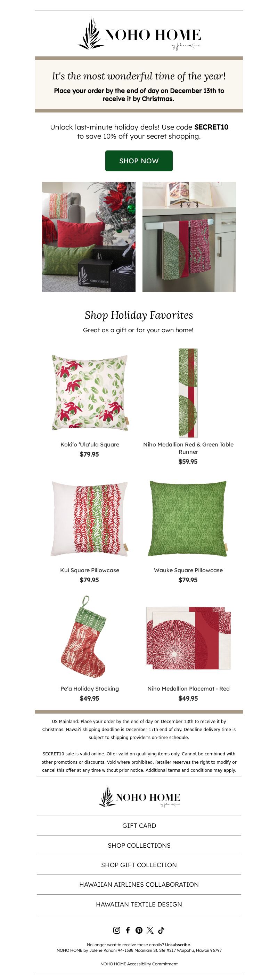Select the Kokiʻo ʻUlaʻula Square pillow image
The height and width of the screenshot is (980, 278).
tap(90, 392)
